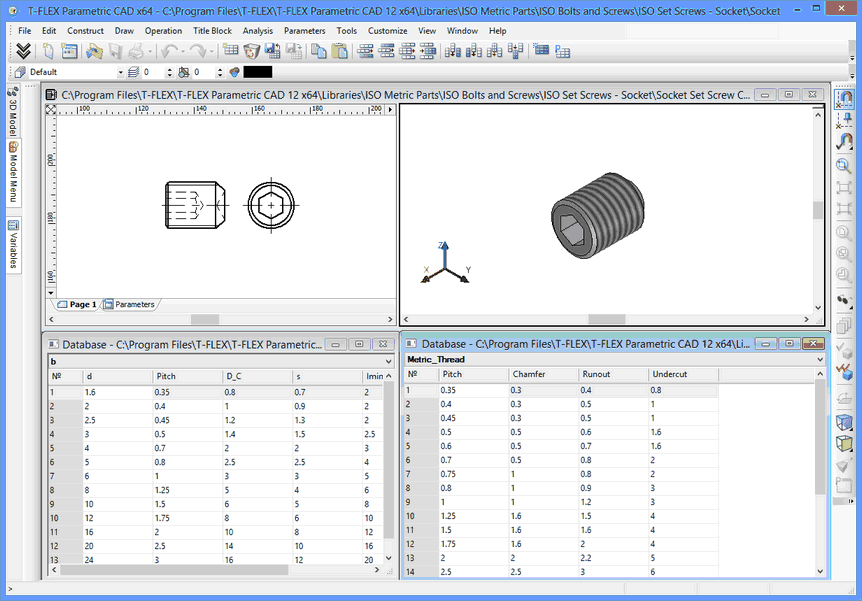862x601 pixels.
Task: Click the first insert-row icon in toolbar
Action: click(x=365, y=51)
